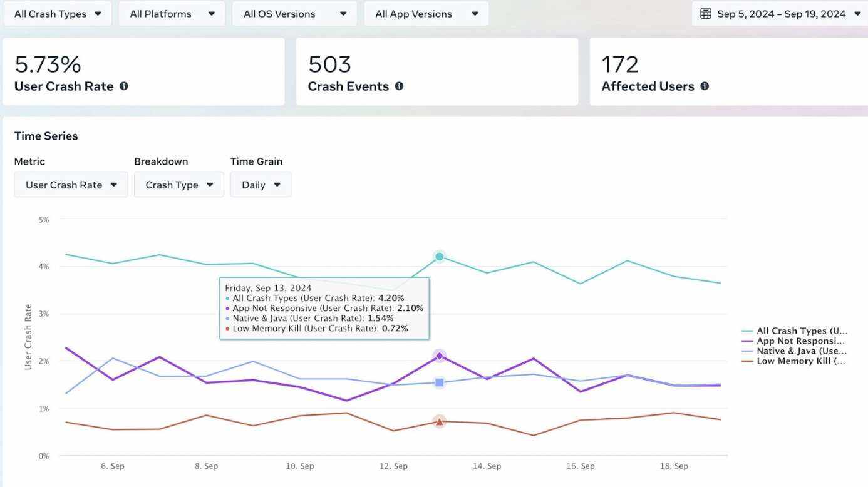
Task: Change Time Grain from Daily
Action: 261,185
